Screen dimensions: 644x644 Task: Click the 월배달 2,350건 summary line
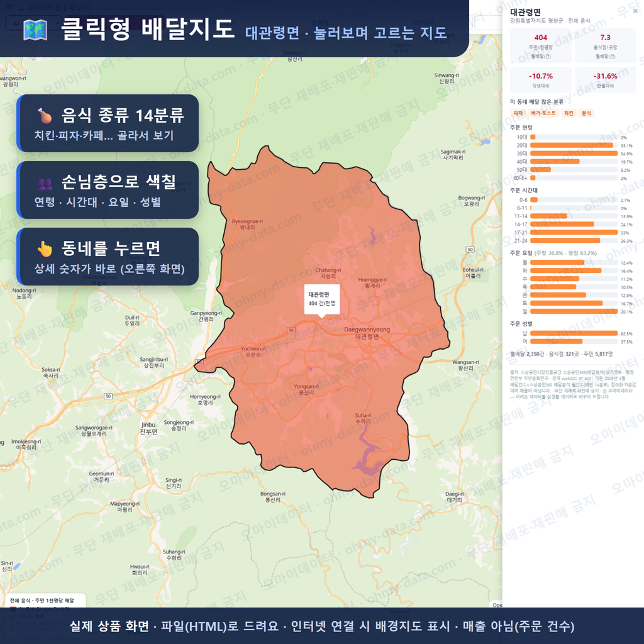(x=561, y=354)
